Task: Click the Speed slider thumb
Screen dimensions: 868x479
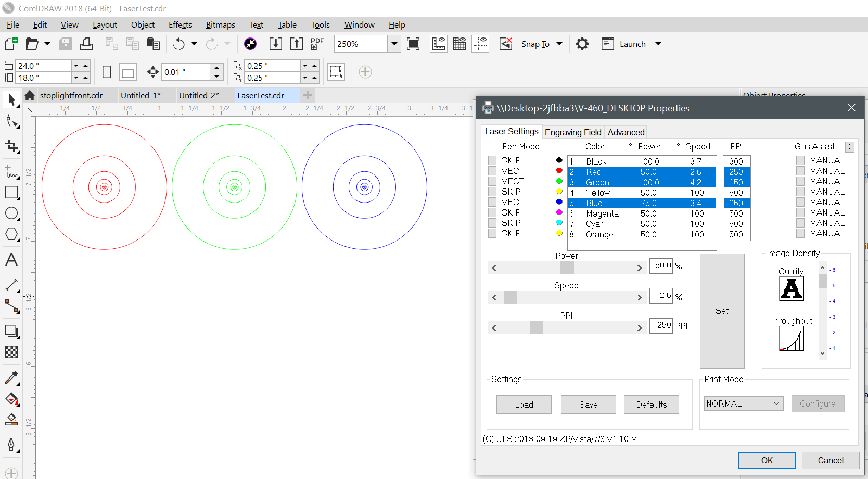Action: [510, 297]
